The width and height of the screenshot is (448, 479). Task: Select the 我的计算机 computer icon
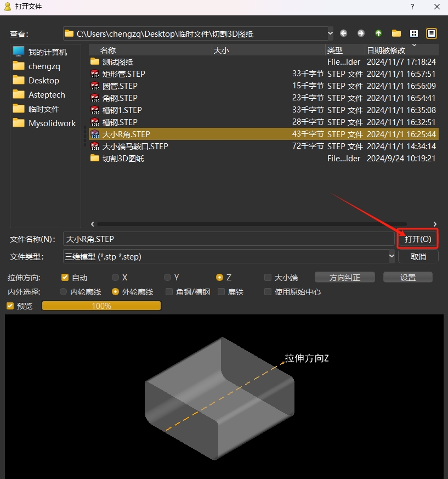point(19,52)
